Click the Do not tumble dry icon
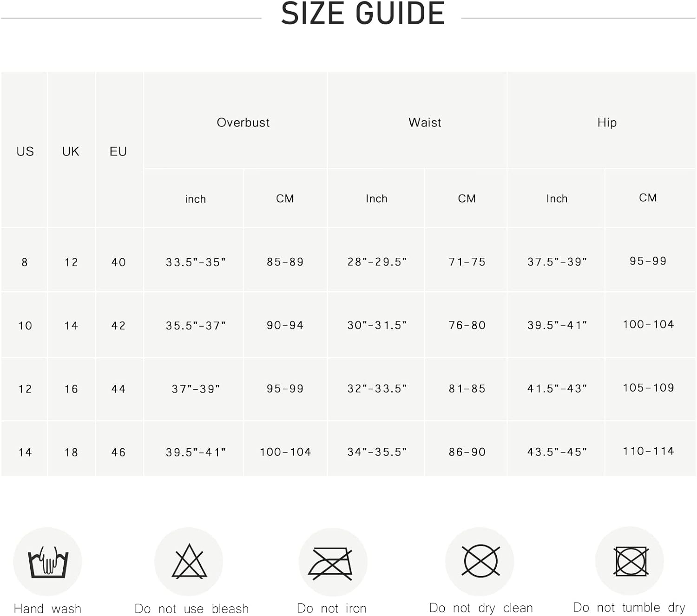The height and width of the screenshot is (616, 697). coord(631,561)
